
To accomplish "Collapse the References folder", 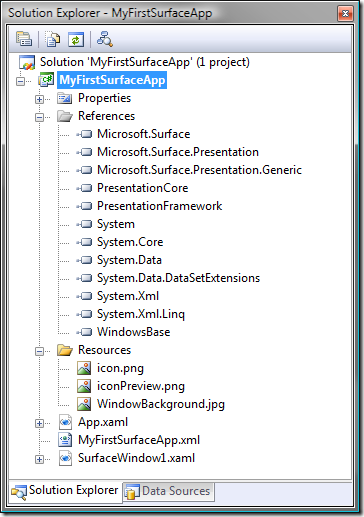I will point(39,117).
